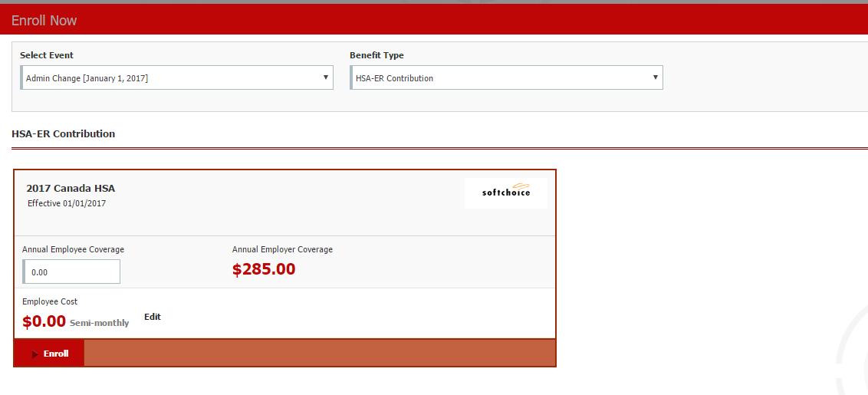Open the Select Event dropdown arrow
Image resolution: width=868 pixels, height=395 pixels.
coord(325,77)
